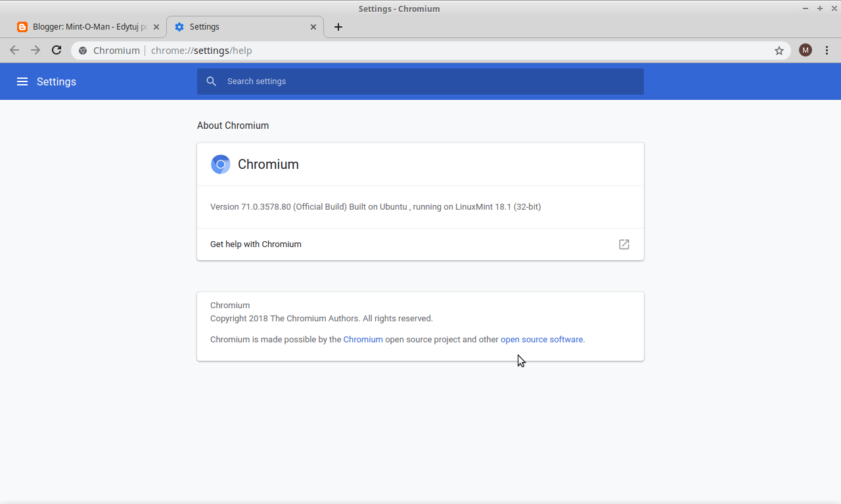This screenshot has width=841, height=504.
Task: Click the Settings title in blue header
Action: pos(57,81)
